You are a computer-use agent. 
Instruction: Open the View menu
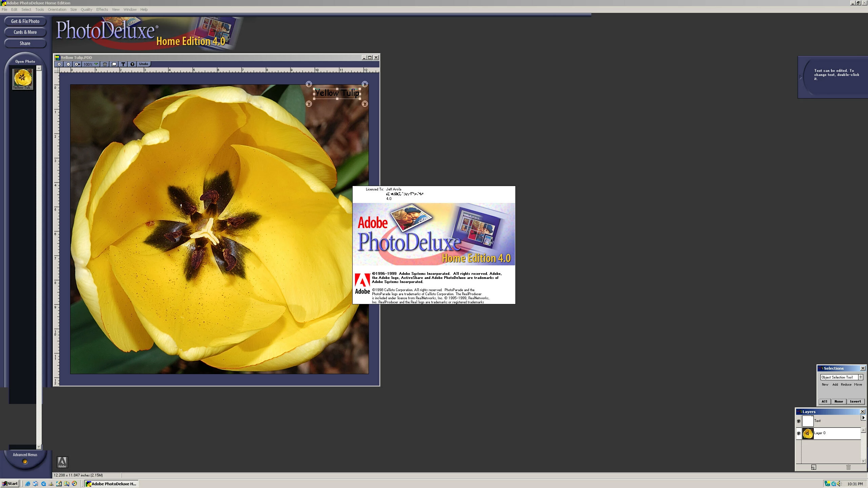click(116, 9)
